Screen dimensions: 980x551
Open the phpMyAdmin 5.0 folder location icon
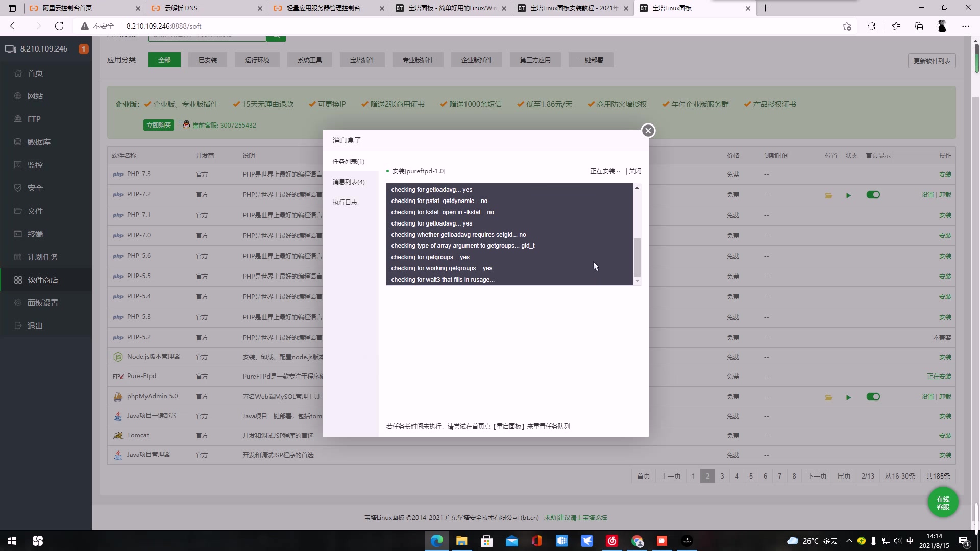(x=828, y=397)
